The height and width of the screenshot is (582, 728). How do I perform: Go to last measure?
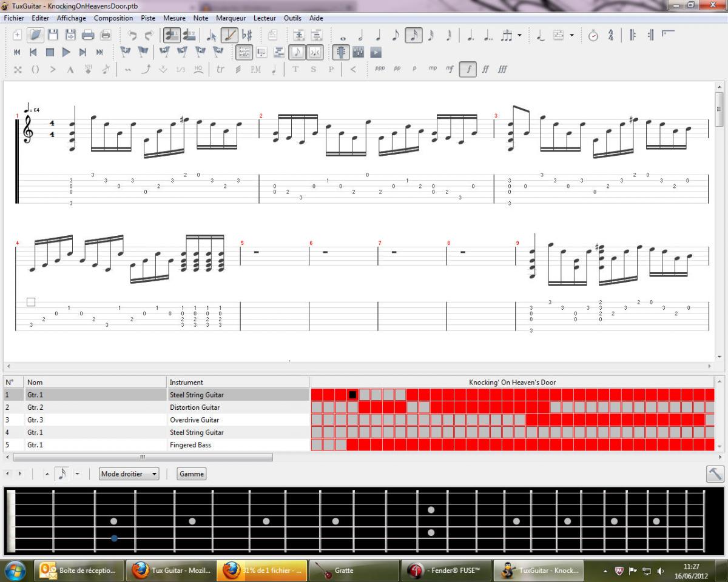(x=99, y=52)
